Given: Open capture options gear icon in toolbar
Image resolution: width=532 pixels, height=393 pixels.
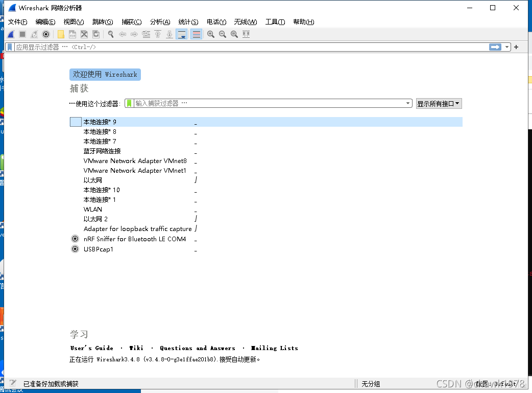Looking at the screenshot, I should pyautogui.click(x=46, y=34).
